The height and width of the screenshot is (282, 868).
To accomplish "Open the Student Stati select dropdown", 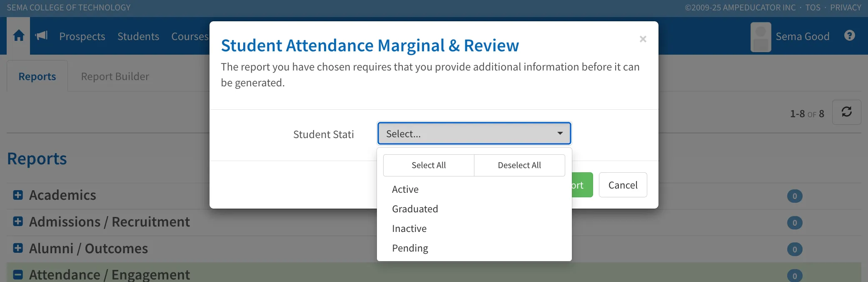I will click(474, 133).
